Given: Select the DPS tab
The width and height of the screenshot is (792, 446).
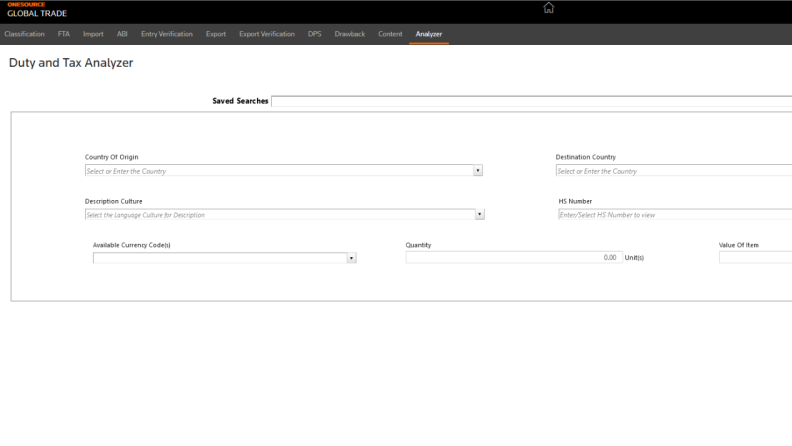Looking at the screenshot, I should [x=314, y=35].
